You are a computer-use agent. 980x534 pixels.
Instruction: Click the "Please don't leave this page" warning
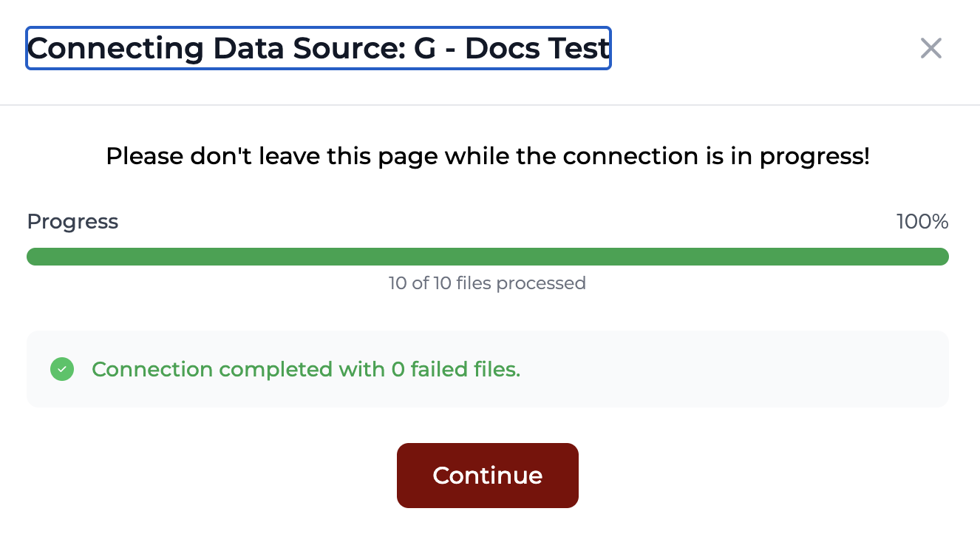pyautogui.click(x=487, y=157)
